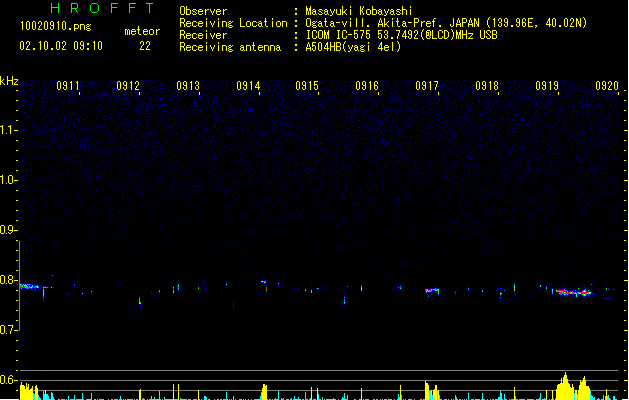This screenshot has width=629, height=400.
Task: Click the 0917 time marker
Action: coord(427,86)
